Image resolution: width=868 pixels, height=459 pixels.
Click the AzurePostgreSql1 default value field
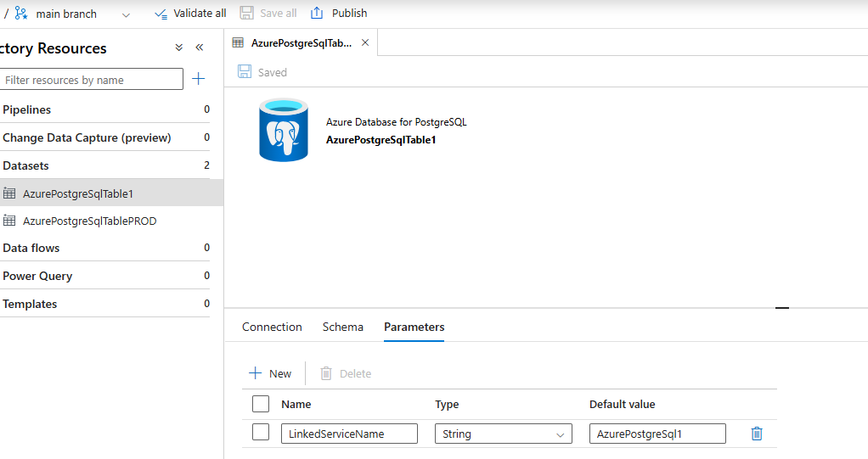[x=657, y=434]
